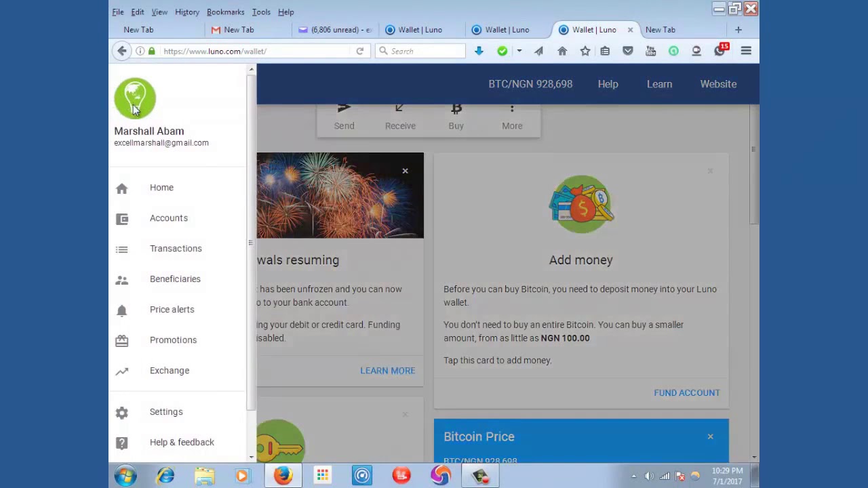868x488 pixels.
Task: Open the History menu
Action: click(187, 12)
